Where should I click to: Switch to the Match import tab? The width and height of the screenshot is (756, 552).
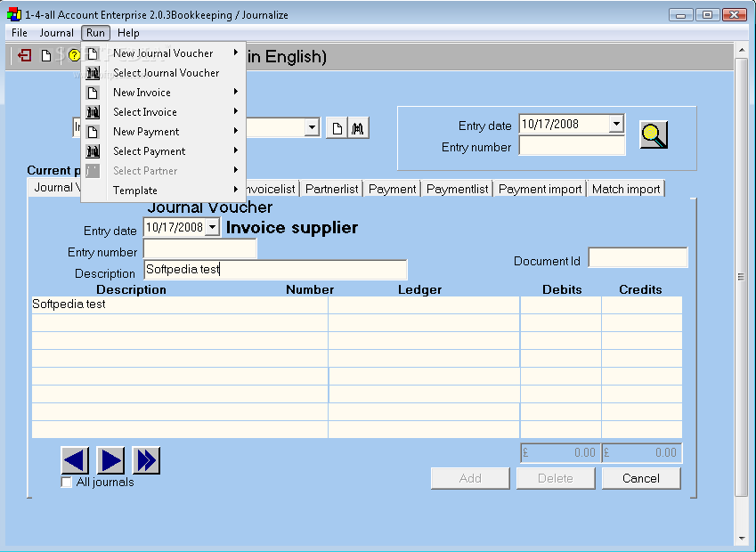pos(626,189)
